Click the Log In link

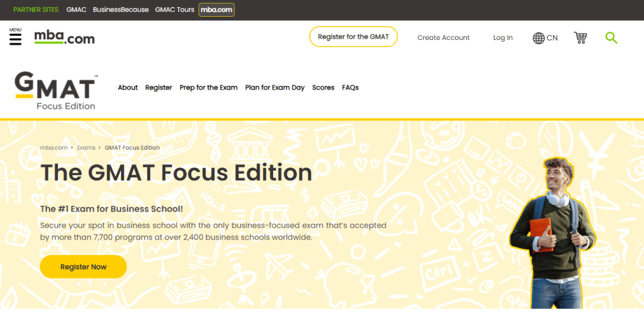pyautogui.click(x=503, y=38)
